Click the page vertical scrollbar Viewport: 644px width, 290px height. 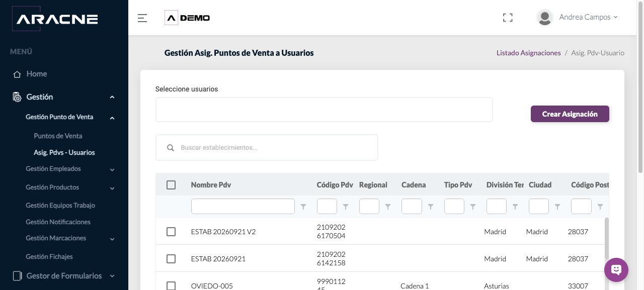640,87
